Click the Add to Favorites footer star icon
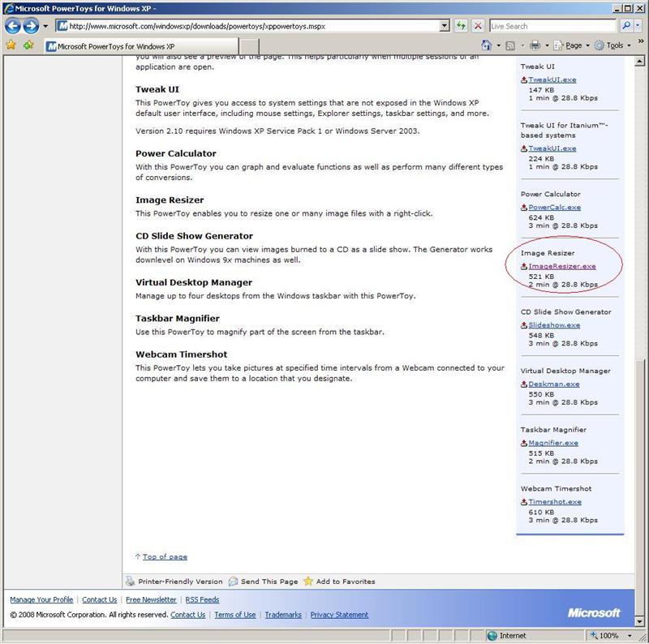Screen dimensions: 649x644 (x=308, y=581)
